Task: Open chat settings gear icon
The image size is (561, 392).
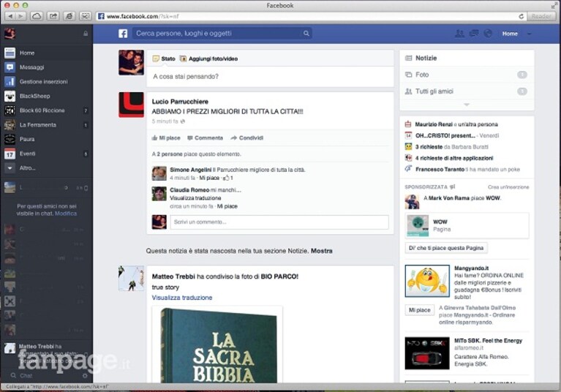Action: tap(85, 376)
